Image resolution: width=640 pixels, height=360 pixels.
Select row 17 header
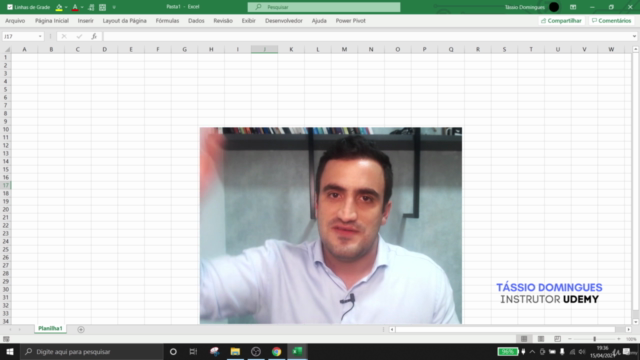point(6,185)
